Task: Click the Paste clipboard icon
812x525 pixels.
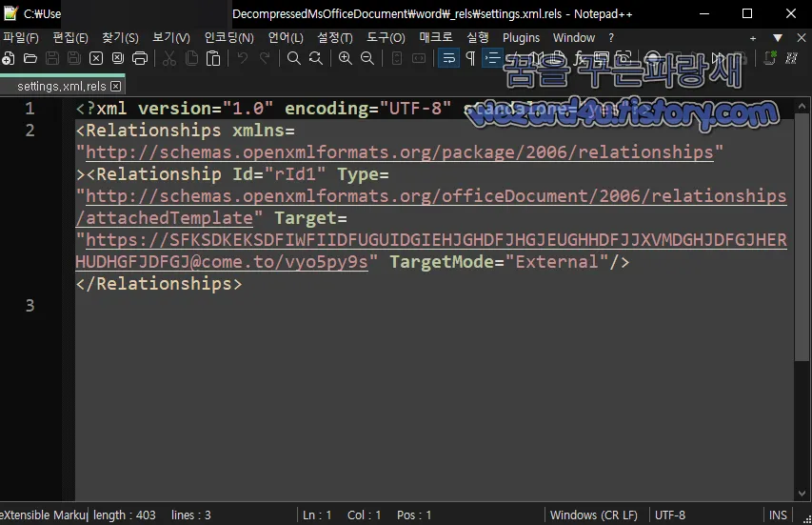Action: tap(213, 58)
